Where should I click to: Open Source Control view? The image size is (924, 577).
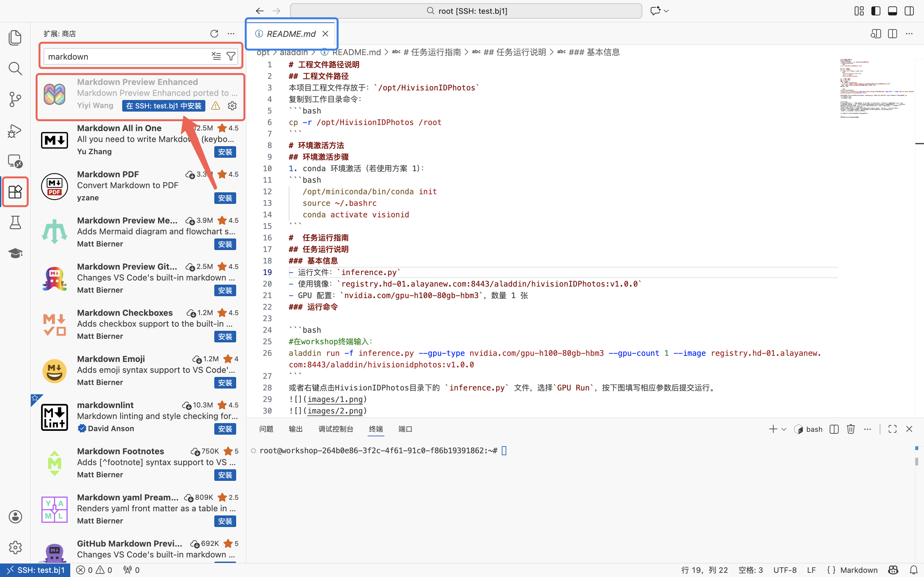click(x=15, y=99)
